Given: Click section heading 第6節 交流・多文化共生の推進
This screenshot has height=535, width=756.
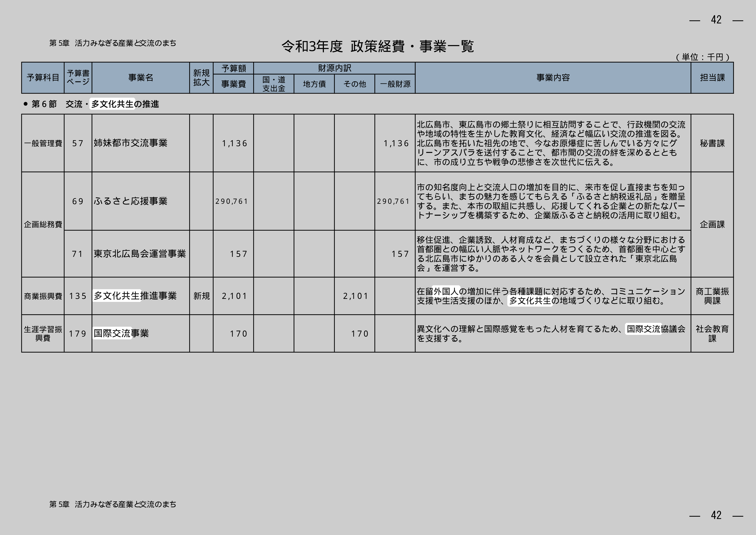Looking at the screenshot, I should tap(92, 104).
